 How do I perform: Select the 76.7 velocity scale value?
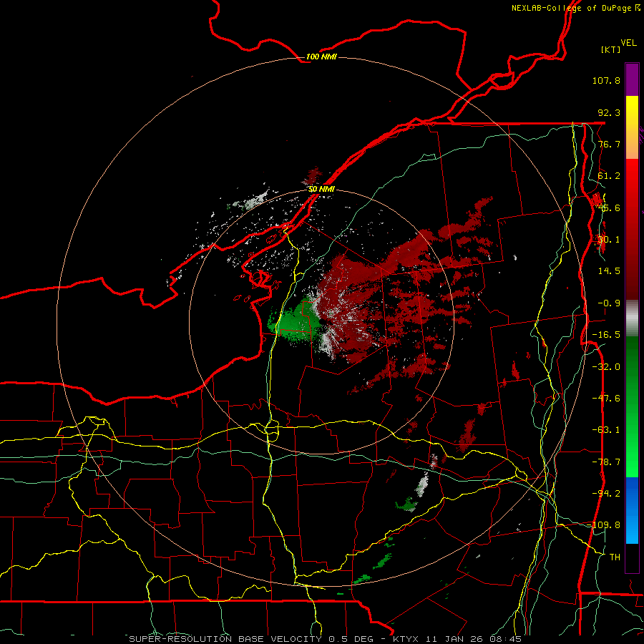(609, 144)
